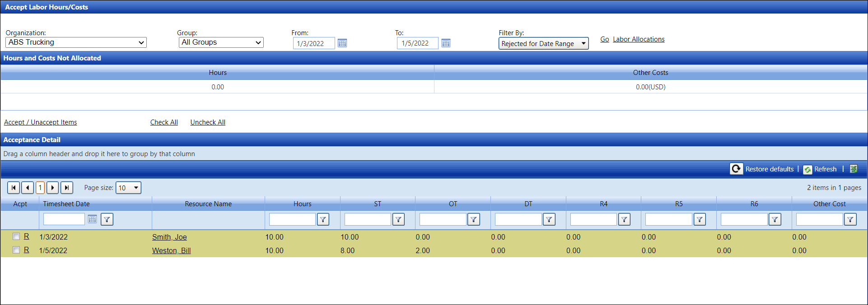
Task: Click the Other Cost column filter icon
Action: [x=850, y=219]
